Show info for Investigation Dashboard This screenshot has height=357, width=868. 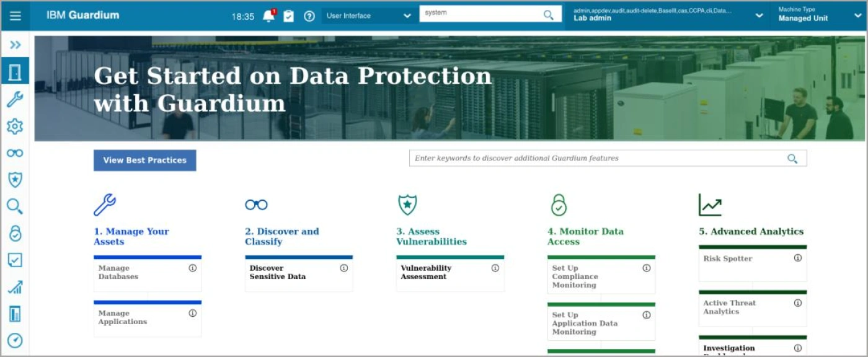[798, 348]
